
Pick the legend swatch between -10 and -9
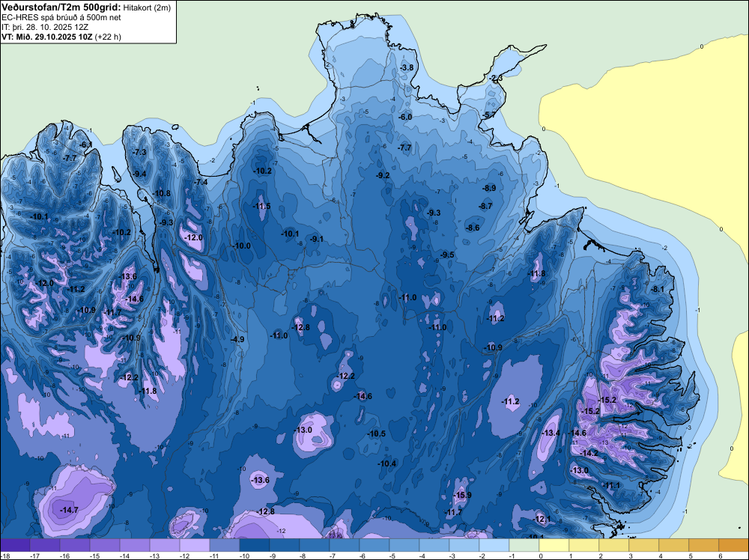(254, 545)
